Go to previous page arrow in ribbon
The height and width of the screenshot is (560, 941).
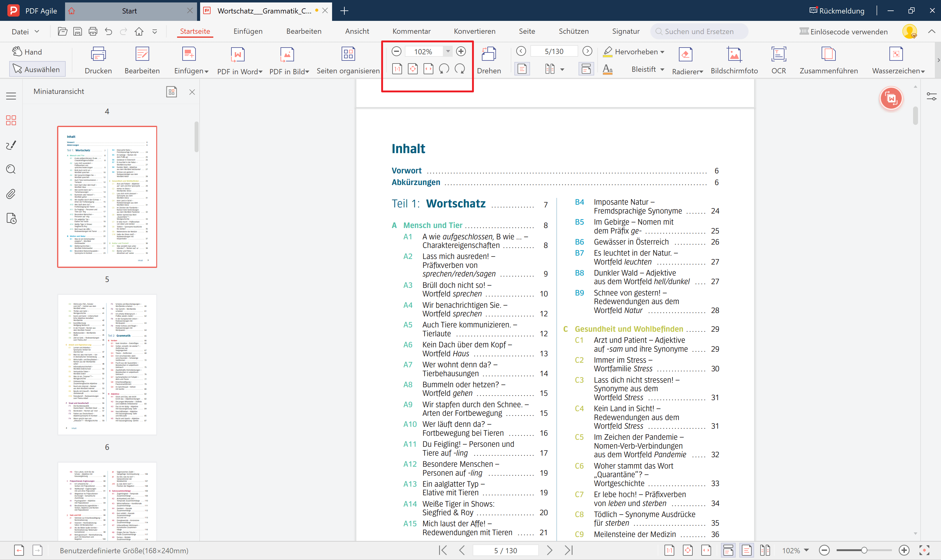(521, 51)
